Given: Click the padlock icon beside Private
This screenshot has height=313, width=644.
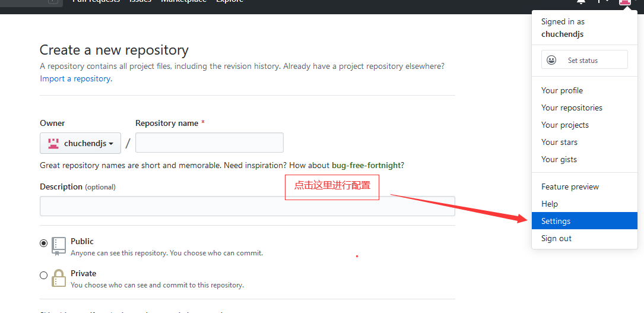Looking at the screenshot, I should [58, 278].
